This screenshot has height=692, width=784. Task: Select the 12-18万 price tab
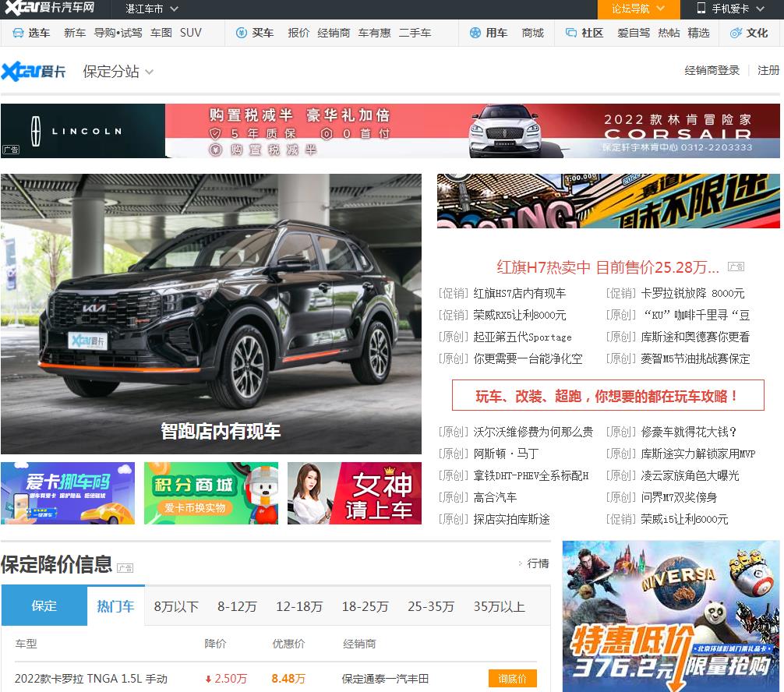[299, 606]
